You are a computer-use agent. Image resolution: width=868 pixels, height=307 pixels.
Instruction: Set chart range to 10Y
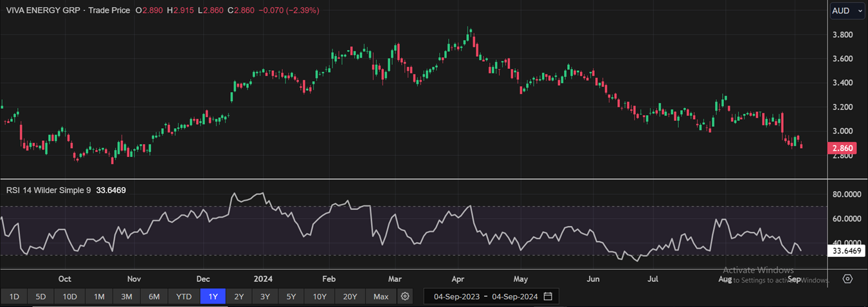click(320, 297)
